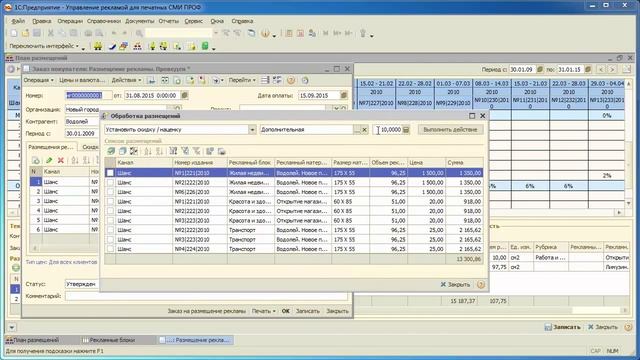Screen dimensions: 640x360
Task: Open Справочники menu
Action: point(104,21)
